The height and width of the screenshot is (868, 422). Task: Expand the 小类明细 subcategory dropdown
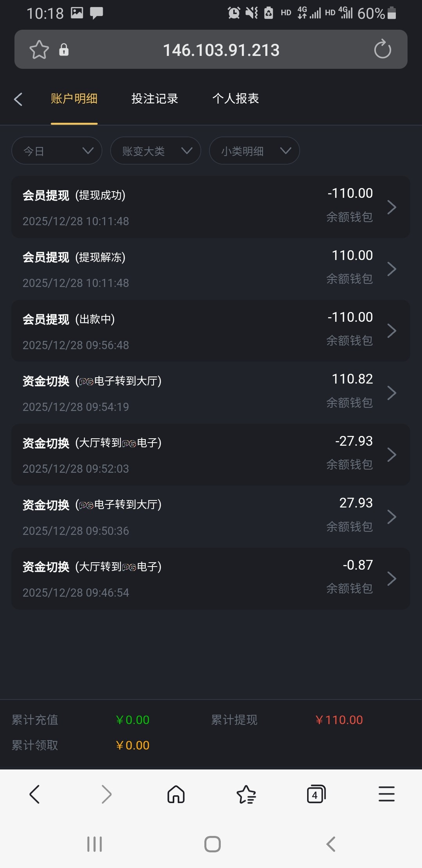coord(254,151)
